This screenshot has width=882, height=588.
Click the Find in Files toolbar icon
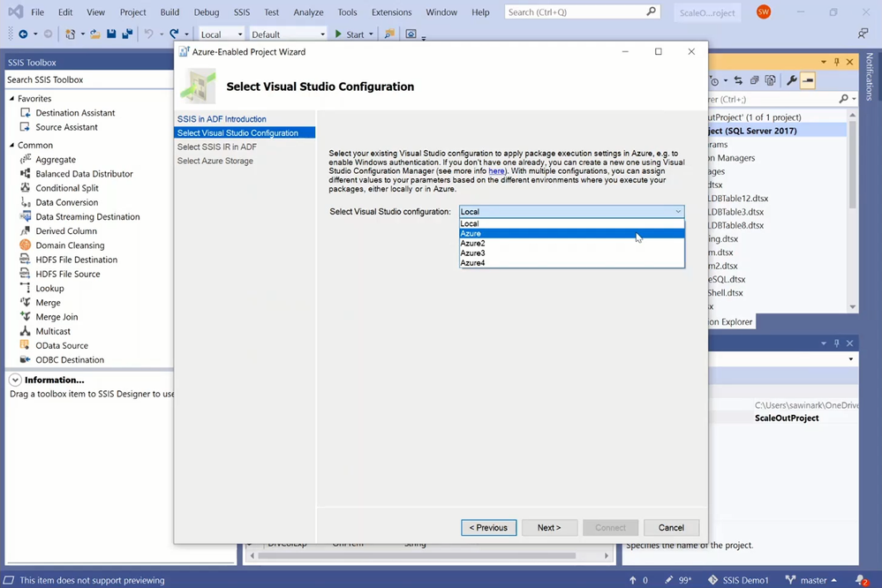pos(389,34)
